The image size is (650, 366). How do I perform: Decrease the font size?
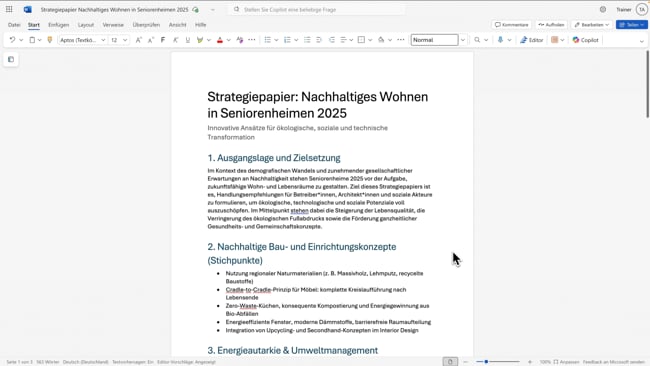tap(151, 40)
